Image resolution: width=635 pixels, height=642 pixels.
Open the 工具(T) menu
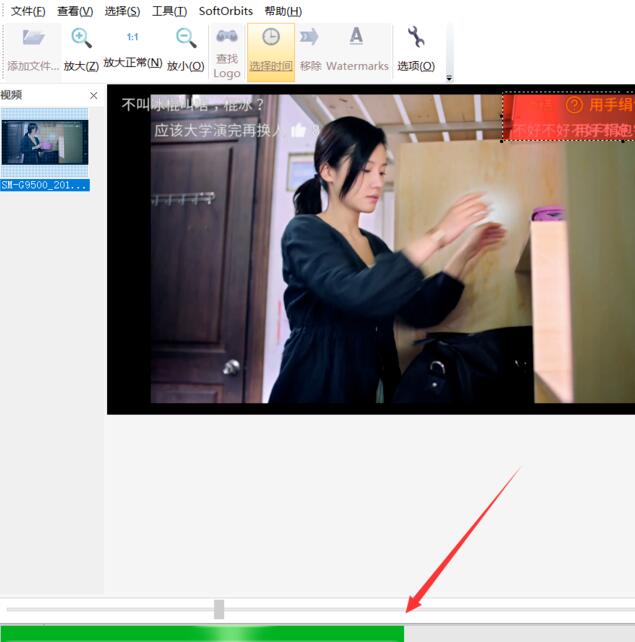[169, 11]
